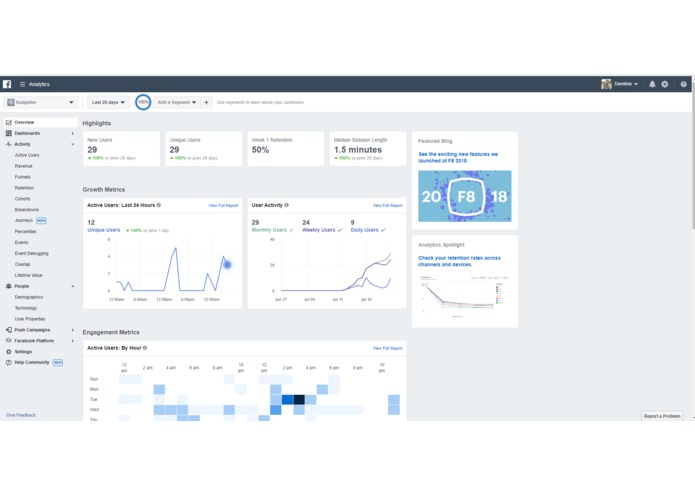The height and width of the screenshot is (494, 695).
Task: Open Revenue in the sidebar
Action: pyautogui.click(x=23, y=166)
